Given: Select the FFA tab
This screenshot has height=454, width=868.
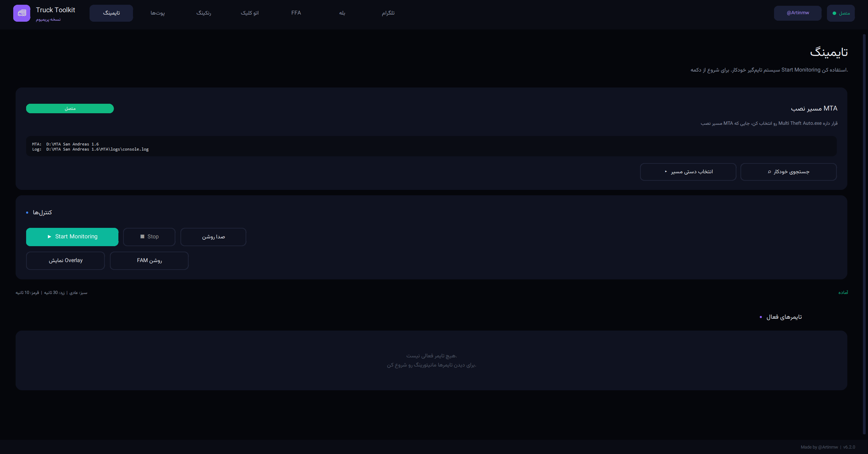Looking at the screenshot, I should [x=296, y=13].
